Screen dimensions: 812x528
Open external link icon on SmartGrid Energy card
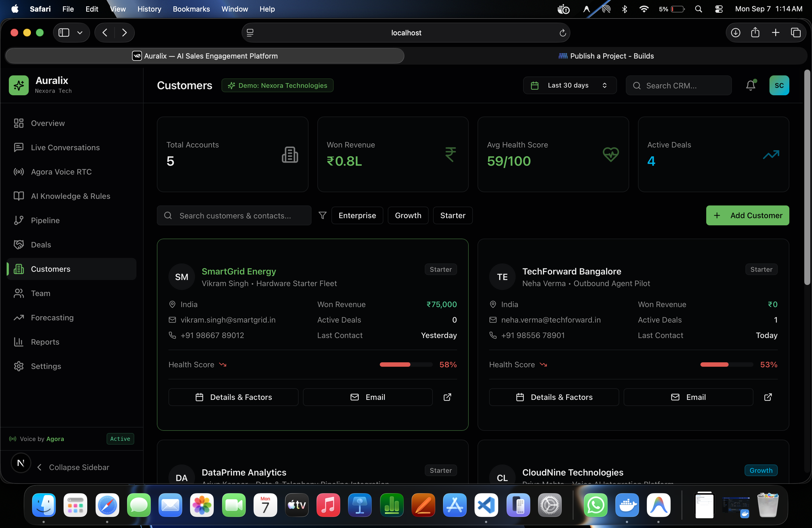[447, 397]
